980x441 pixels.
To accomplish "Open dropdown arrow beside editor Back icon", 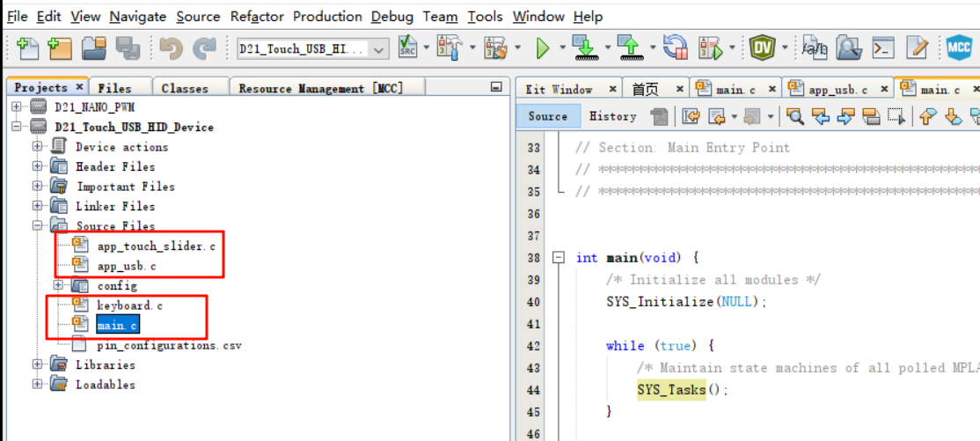I will (733, 116).
